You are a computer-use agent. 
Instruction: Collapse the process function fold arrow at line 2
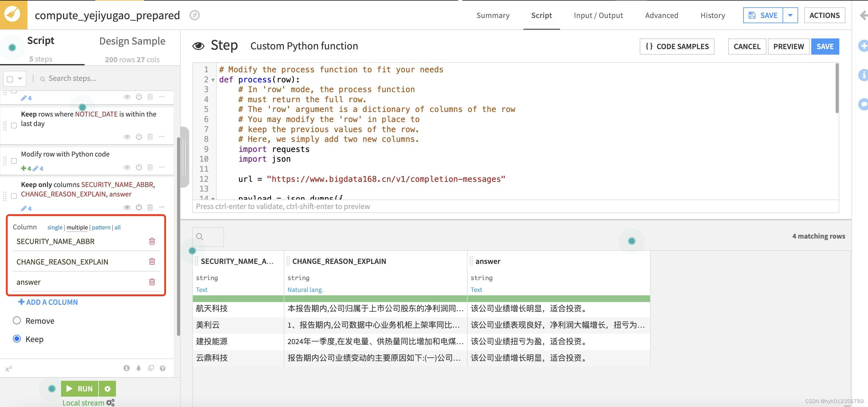click(x=213, y=80)
